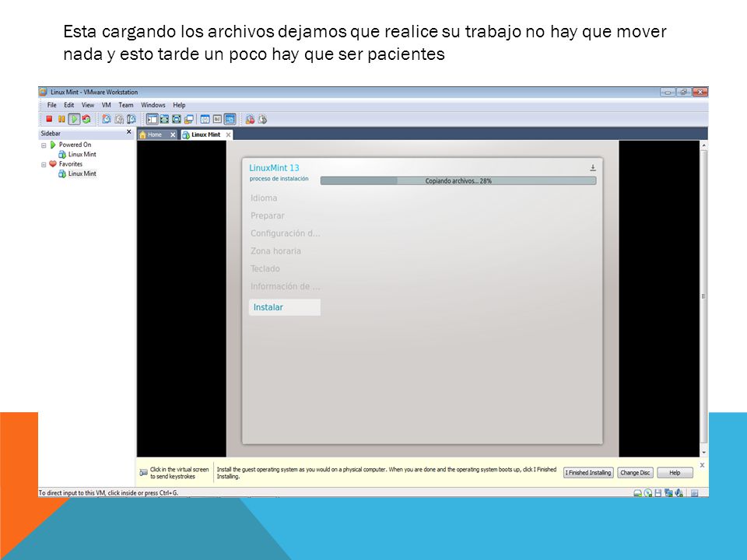Click the green Power On play icon
The height and width of the screenshot is (560, 747).
click(x=75, y=119)
